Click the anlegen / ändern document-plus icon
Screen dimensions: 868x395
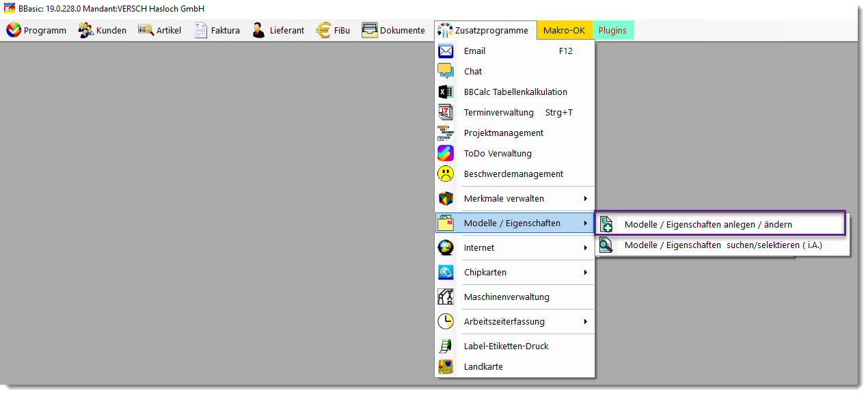pyautogui.click(x=606, y=224)
